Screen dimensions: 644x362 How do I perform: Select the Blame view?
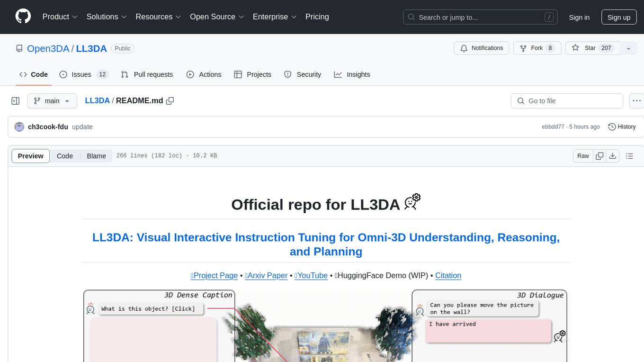97,156
